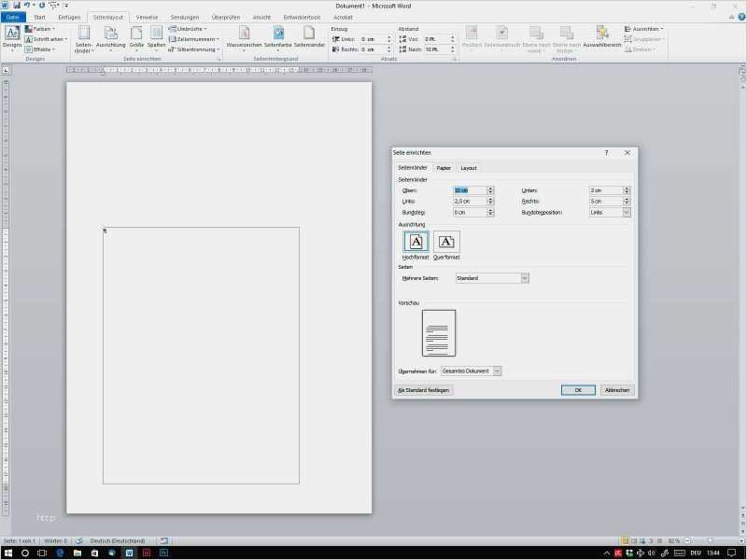
Task: Switch to the Papier tab
Action: (x=444, y=168)
